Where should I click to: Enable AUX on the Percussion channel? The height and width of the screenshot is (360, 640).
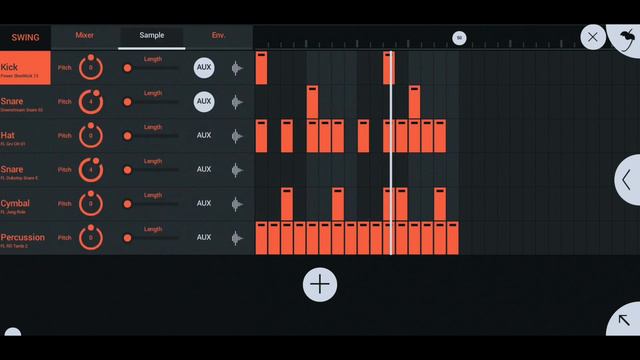pyautogui.click(x=204, y=237)
